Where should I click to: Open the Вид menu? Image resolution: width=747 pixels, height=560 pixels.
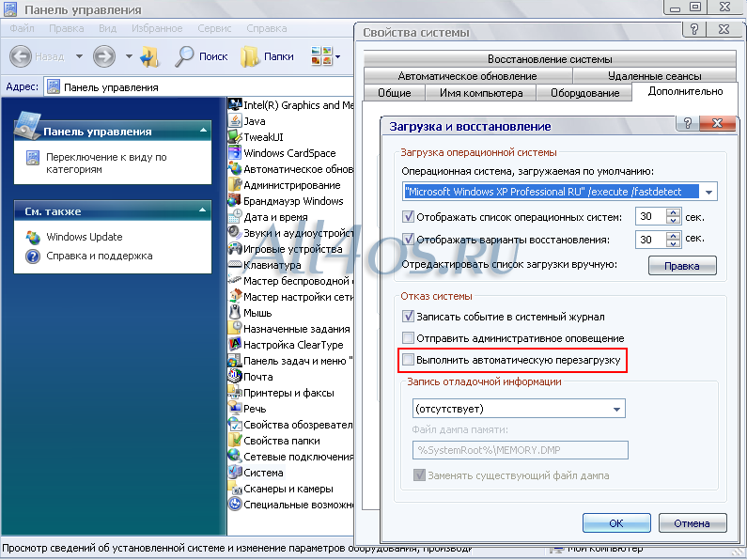point(108,28)
